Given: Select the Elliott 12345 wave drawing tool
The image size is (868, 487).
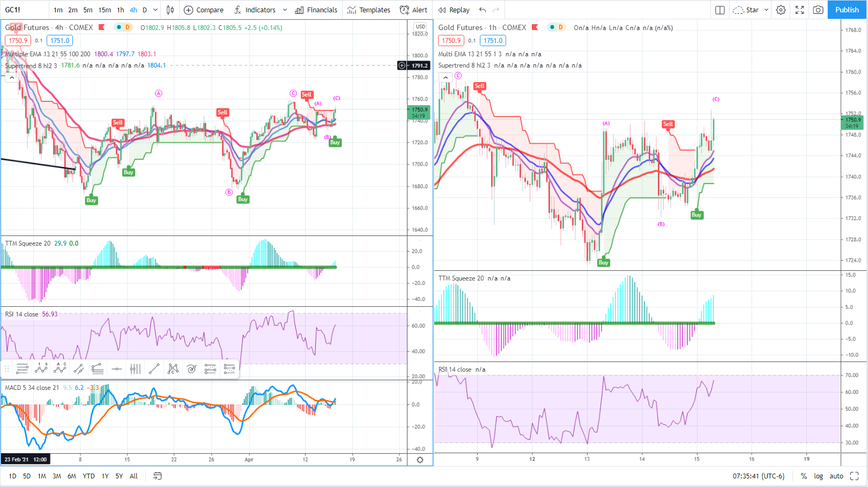Looking at the screenshot, I should (41, 368).
